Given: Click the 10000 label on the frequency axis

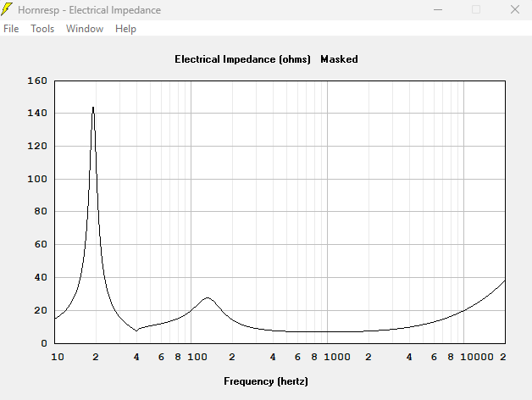Looking at the screenshot, I should [477, 357].
